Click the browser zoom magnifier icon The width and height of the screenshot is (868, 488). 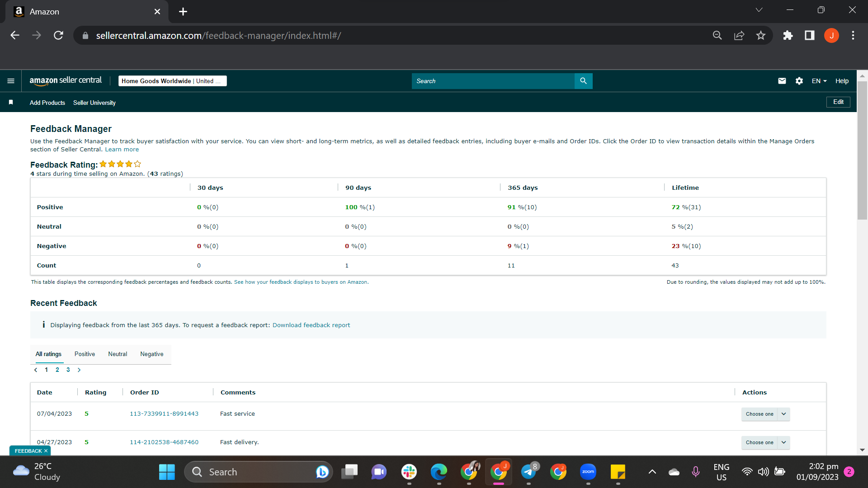pyautogui.click(x=717, y=35)
